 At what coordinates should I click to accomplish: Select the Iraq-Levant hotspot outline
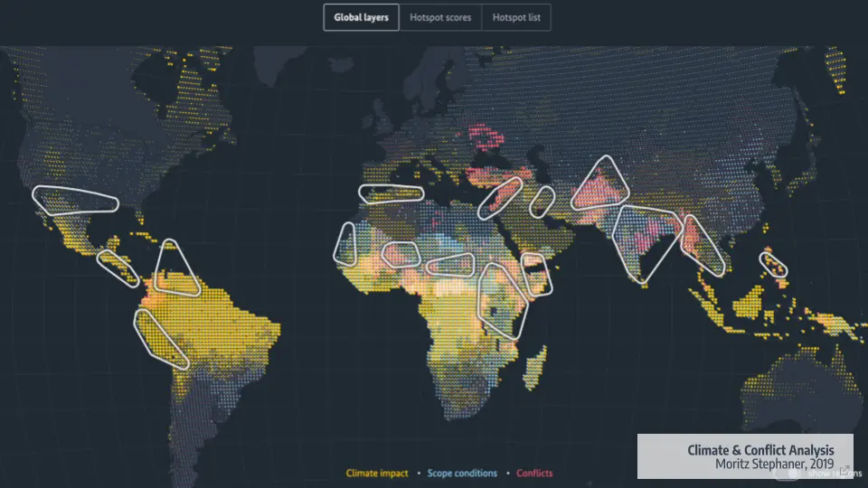click(500, 198)
